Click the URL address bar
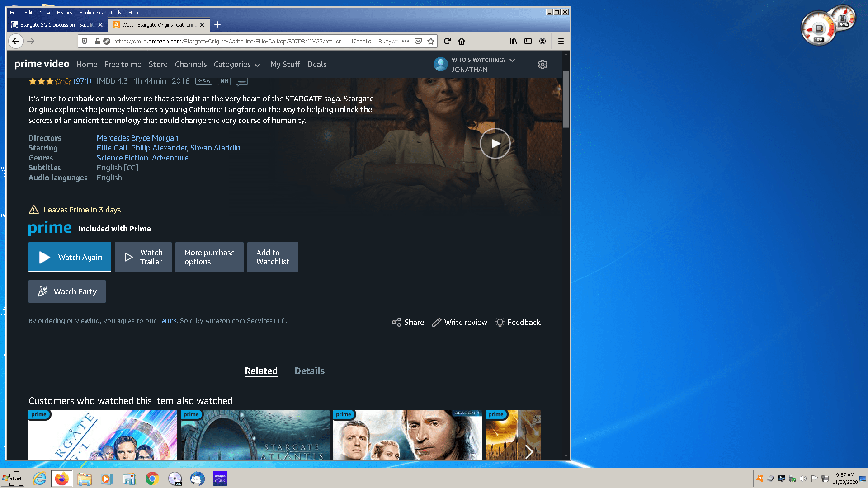This screenshot has width=868, height=488. coord(255,41)
